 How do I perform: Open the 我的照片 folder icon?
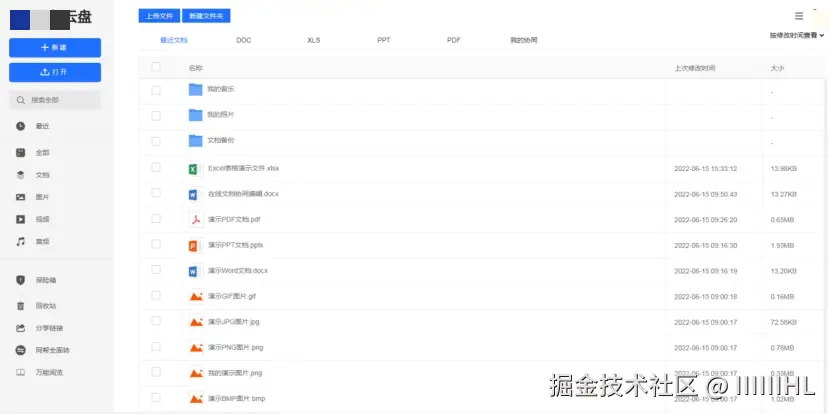196,115
